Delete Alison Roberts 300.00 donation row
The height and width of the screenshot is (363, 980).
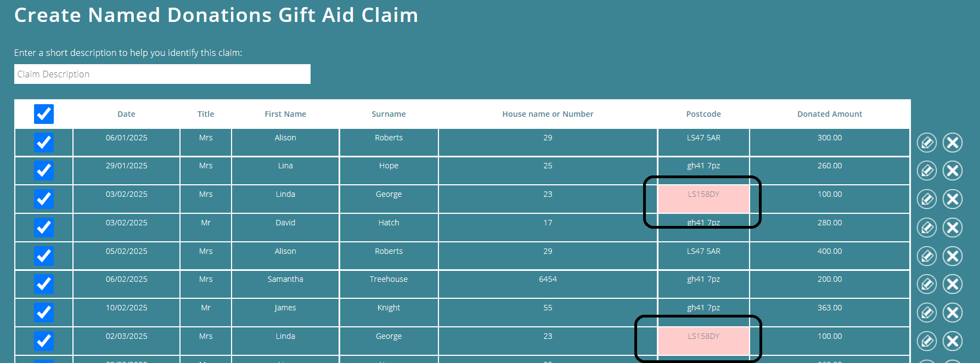coord(953,143)
